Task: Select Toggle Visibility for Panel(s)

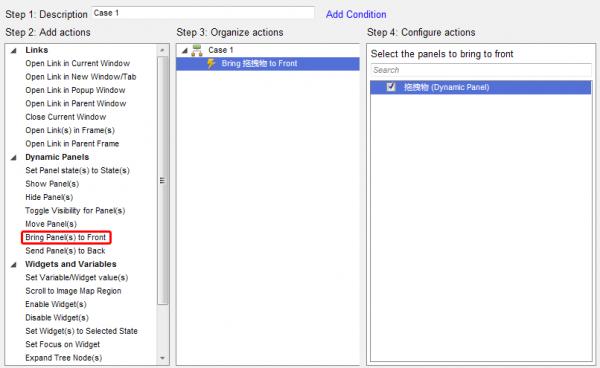Action: 75,210
